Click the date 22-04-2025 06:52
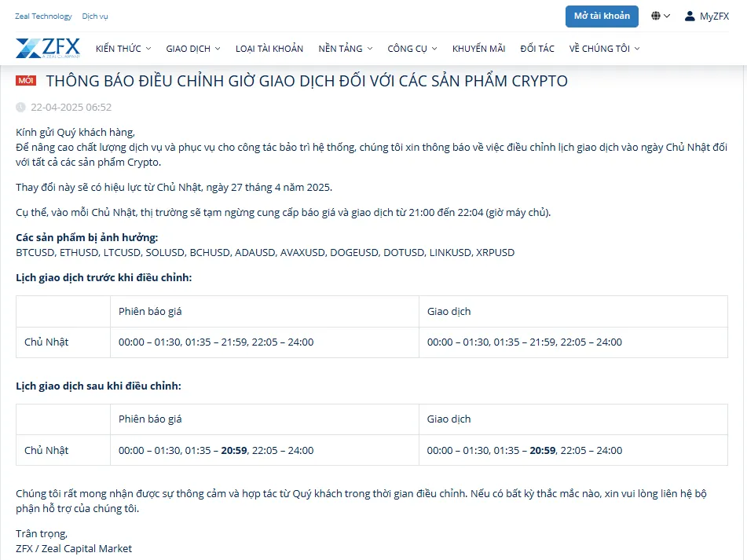 [71, 107]
